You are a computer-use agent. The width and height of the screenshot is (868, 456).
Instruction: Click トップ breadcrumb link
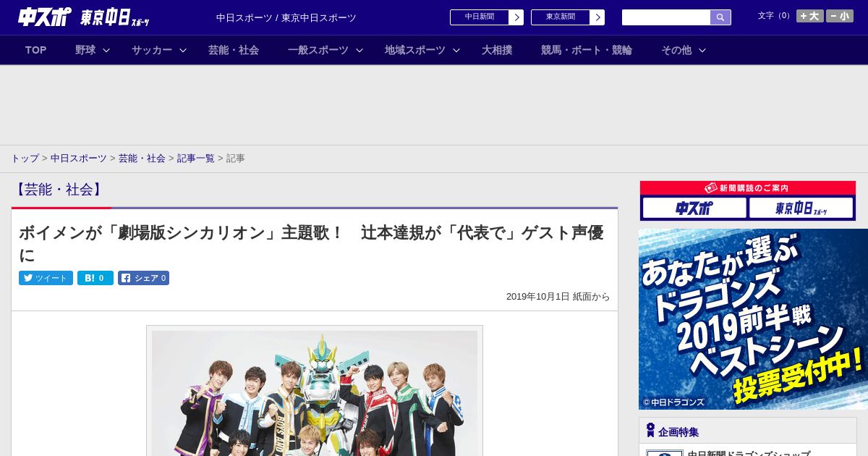(x=25, y=158)
